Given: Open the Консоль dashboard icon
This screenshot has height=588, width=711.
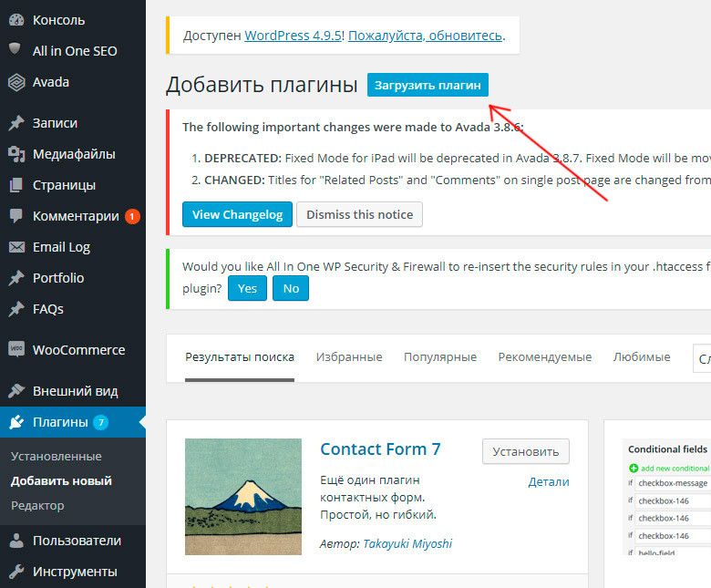Looking at the screenshot, I should [x=16, y=20].
